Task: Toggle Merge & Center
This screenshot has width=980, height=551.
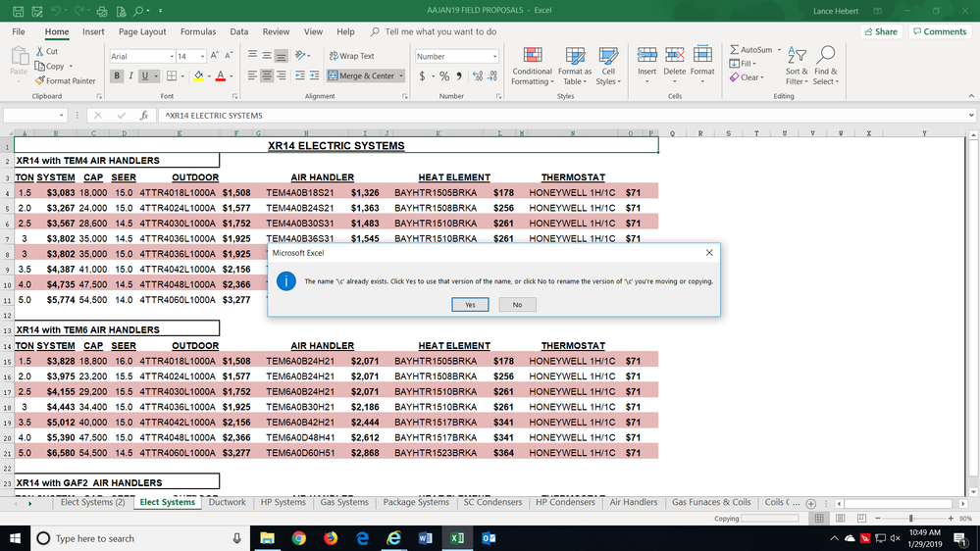Action: pyautogui.click(x=361, y=75)
